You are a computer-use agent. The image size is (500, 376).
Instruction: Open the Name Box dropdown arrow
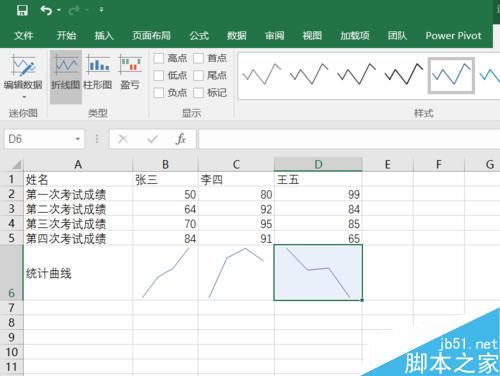(78, 139)
